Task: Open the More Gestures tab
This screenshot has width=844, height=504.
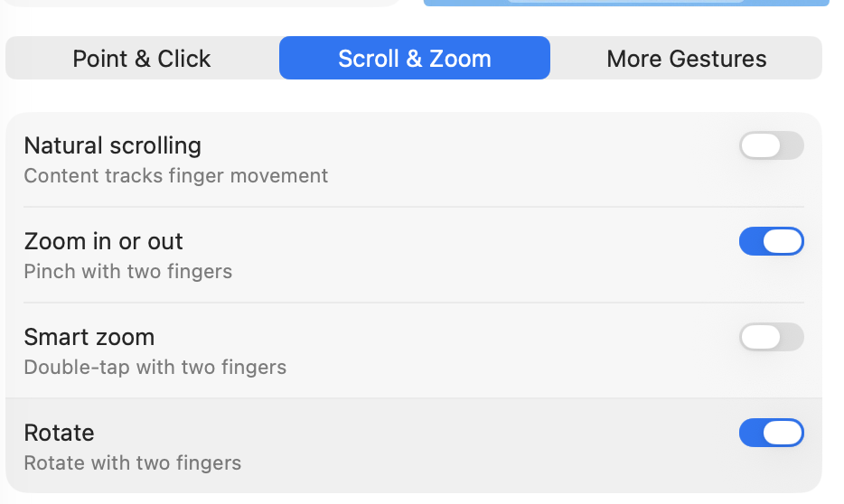Action: [687, 59]
